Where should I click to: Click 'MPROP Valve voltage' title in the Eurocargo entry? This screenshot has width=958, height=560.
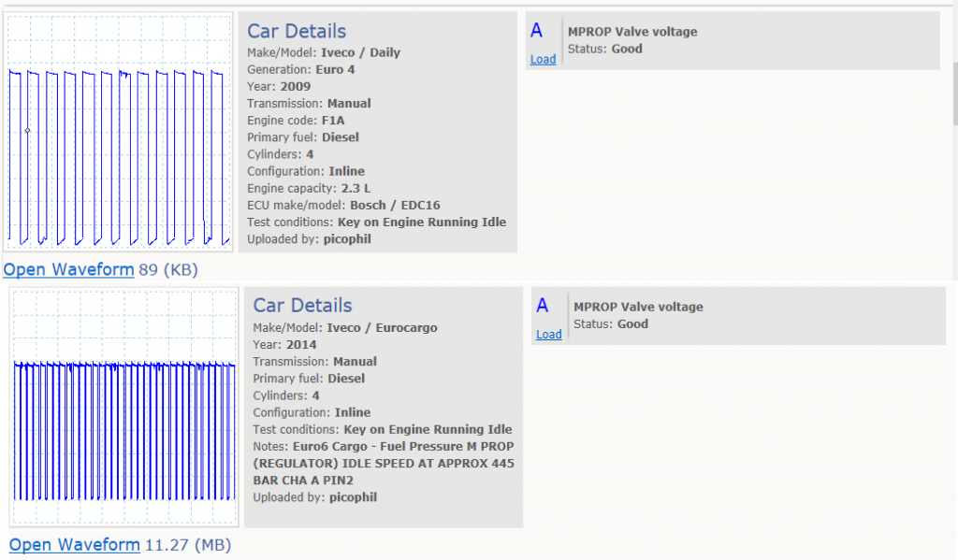pyautogui.click(x=638, y=307)
